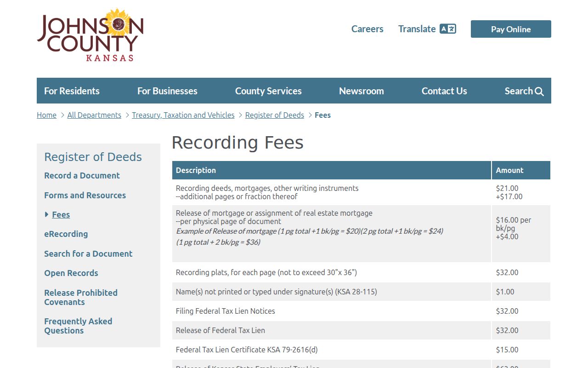Open Frequently Asked Questions link
Viewport: 588px width, 368px height.
tap(78, 326)
